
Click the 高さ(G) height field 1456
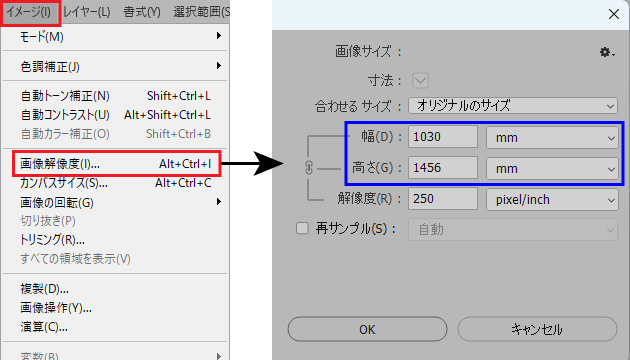[443, 168]
